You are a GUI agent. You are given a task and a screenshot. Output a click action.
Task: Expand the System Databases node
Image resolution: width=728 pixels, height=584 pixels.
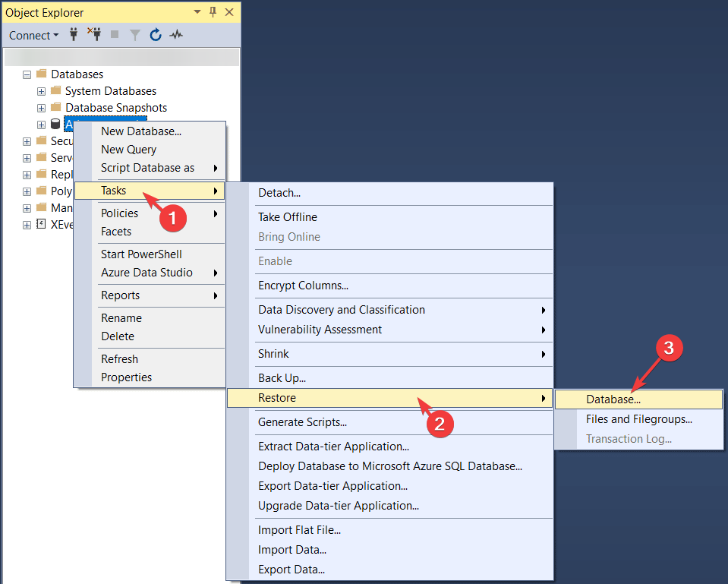pyautogui.click(x=41, y=90)
